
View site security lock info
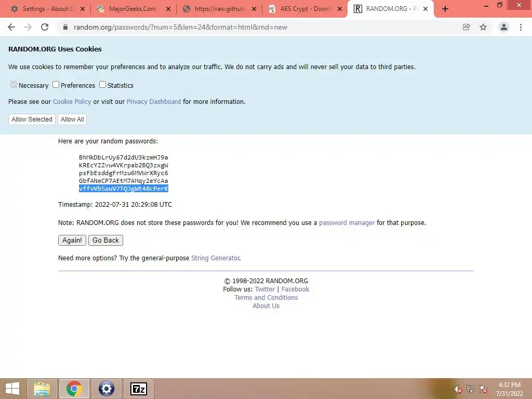tap(65, 27)
